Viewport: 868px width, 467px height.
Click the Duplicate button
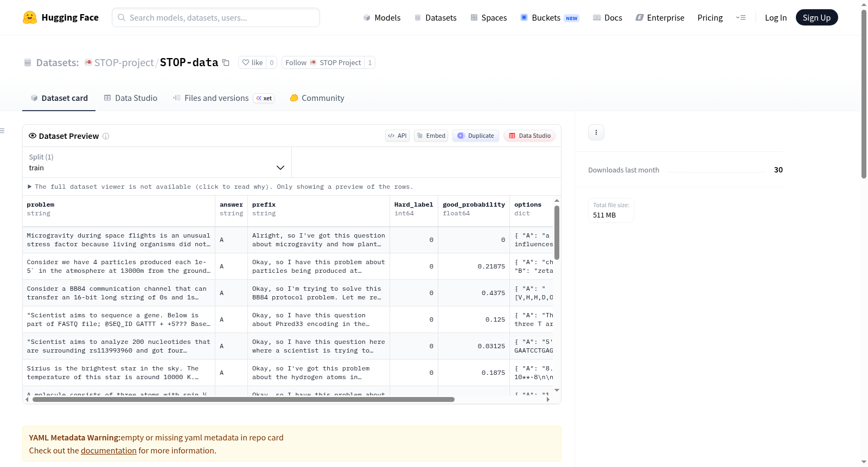click(x=476, y=136)
